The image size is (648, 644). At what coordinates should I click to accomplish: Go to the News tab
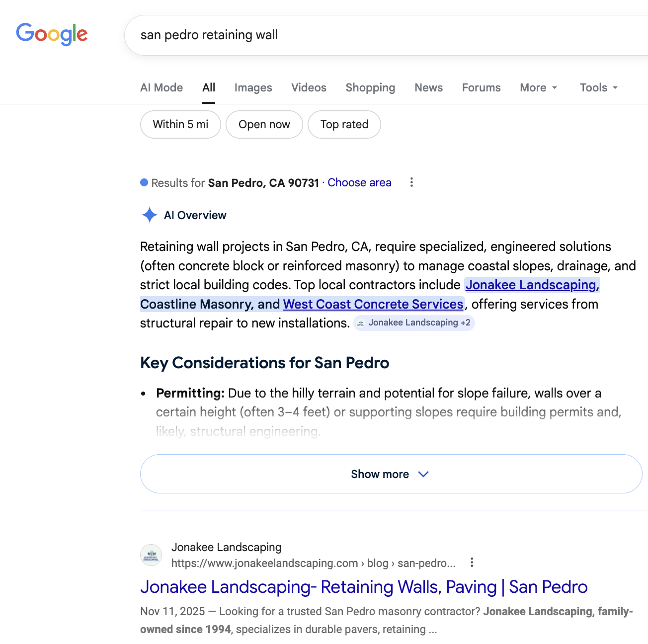click(428, 87)
